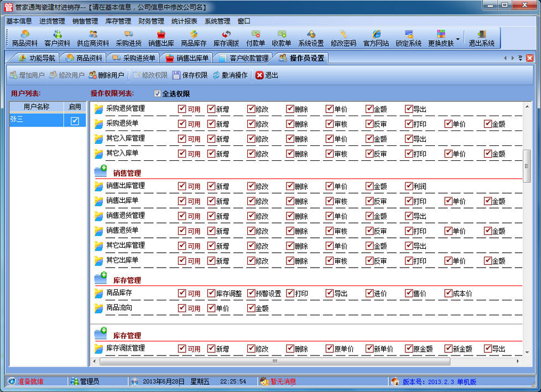Click the 锁定系统 toolbar icon
Image resolution: width=541 pixels, height=392 pixels.
click(x=408, y=38)
